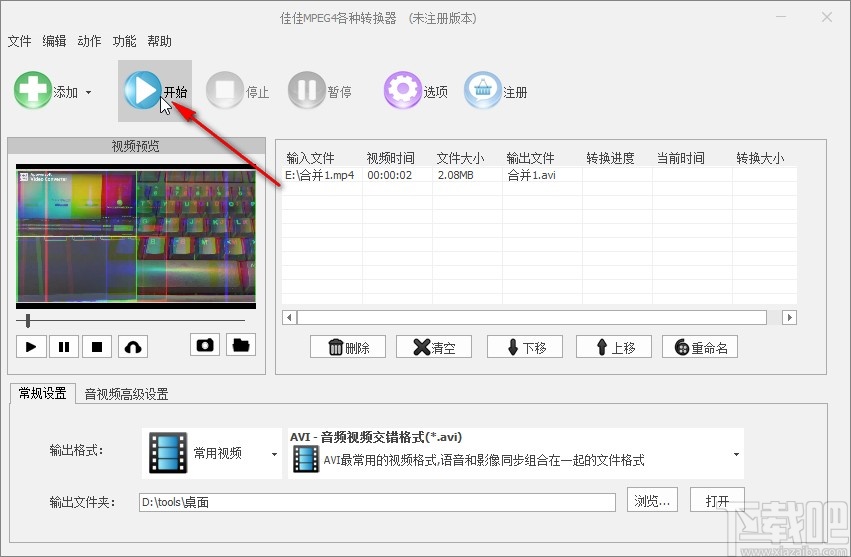The image size is (851, 557).
Task: Click the 输出文件 column header
Action: pos(530,158)
